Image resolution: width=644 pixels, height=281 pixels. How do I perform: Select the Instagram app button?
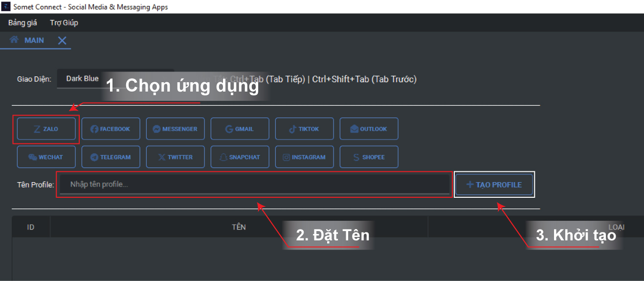pyautogui.click(x=305, y=157)
